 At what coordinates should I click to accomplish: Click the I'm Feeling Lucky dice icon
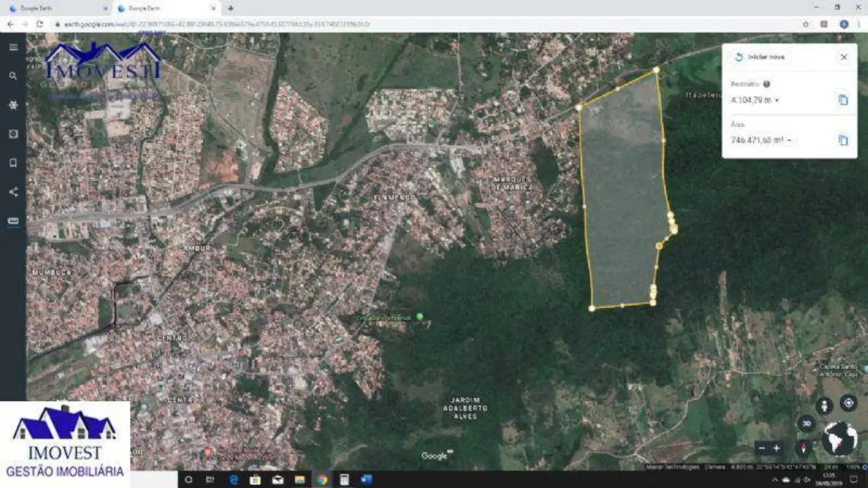click(x=14, y=134)
